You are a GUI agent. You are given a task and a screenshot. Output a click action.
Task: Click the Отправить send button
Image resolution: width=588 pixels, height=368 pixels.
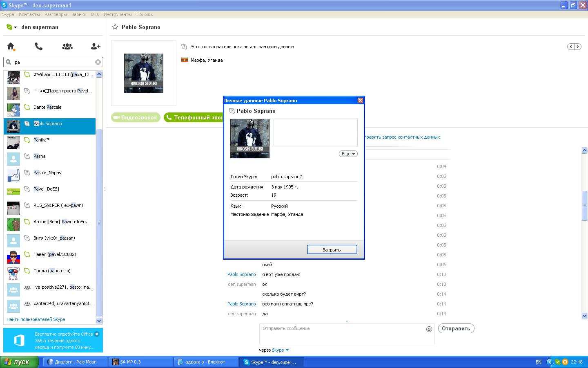point(456,328)
